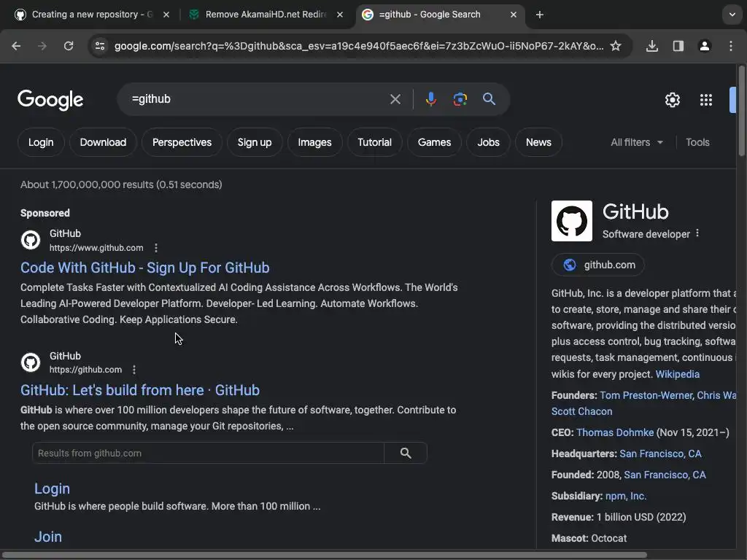Click the Google logo
Image resolution: width=747 pixels, height=560 pixels.
point(50,99)
